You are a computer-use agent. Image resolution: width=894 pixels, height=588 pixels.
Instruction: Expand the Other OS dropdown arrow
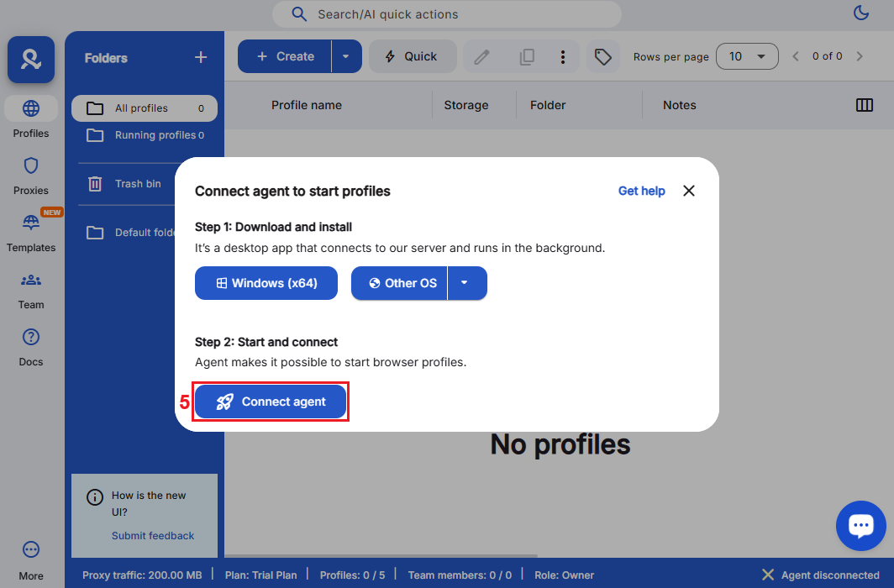pos(465,283)
